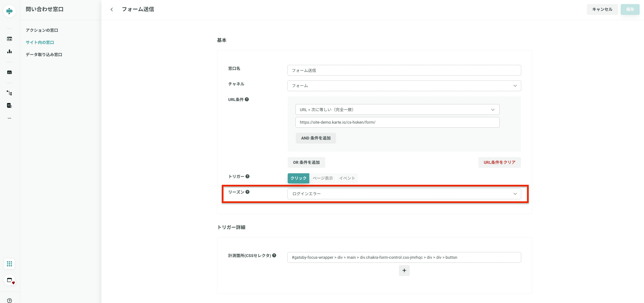Click the フォーム送信 page heading
Screen dimensions: 644x303
tap(138, 9)
